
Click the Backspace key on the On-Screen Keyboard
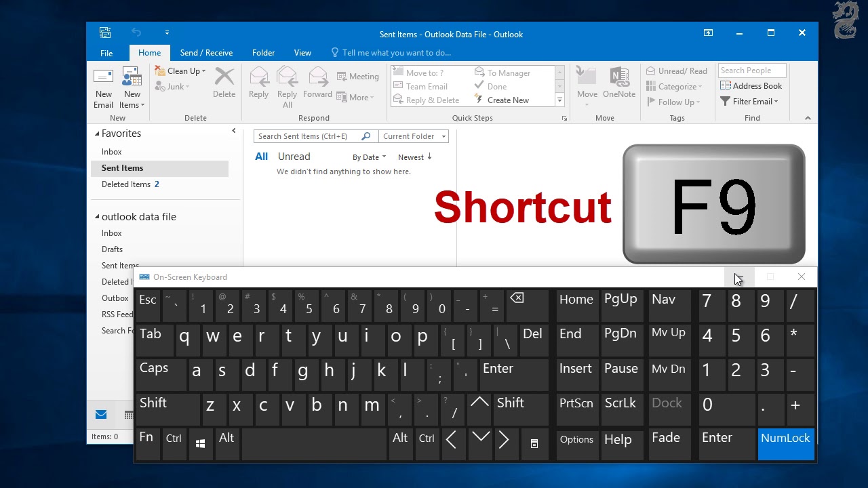pyautogui.click(x=528, y=306)
